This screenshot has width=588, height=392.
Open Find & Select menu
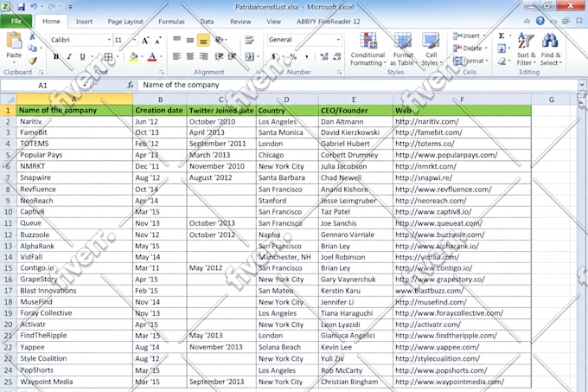point(551,49)
